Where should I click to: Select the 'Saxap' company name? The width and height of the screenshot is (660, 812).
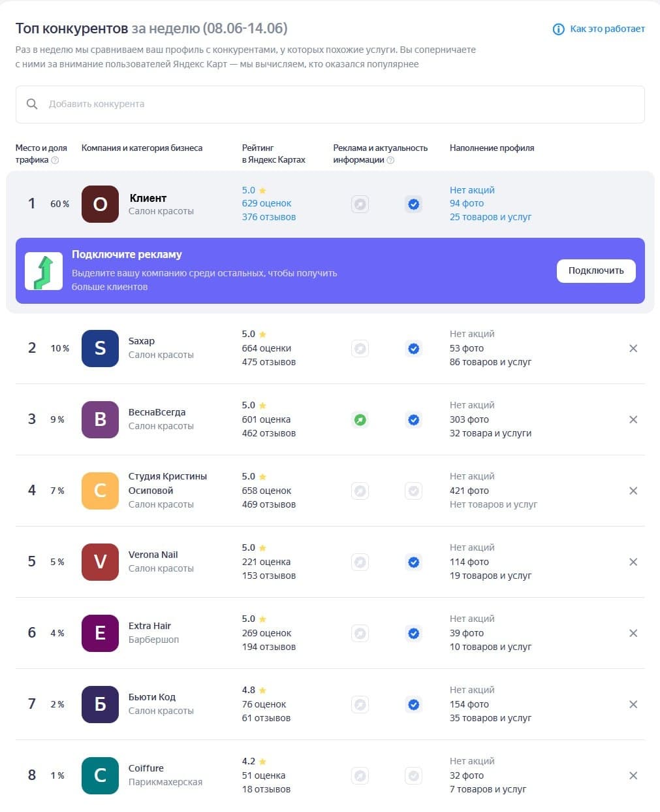tap(142, 341)
